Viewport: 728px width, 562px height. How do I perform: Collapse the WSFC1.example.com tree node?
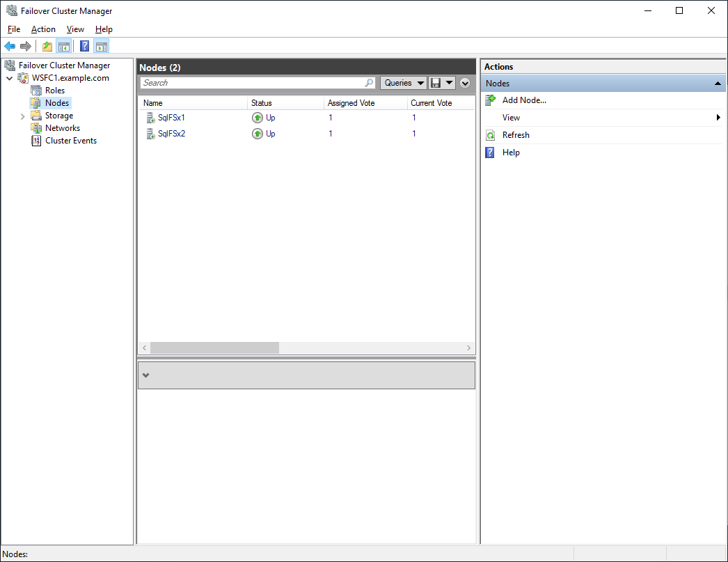click(x=9, y=79)
